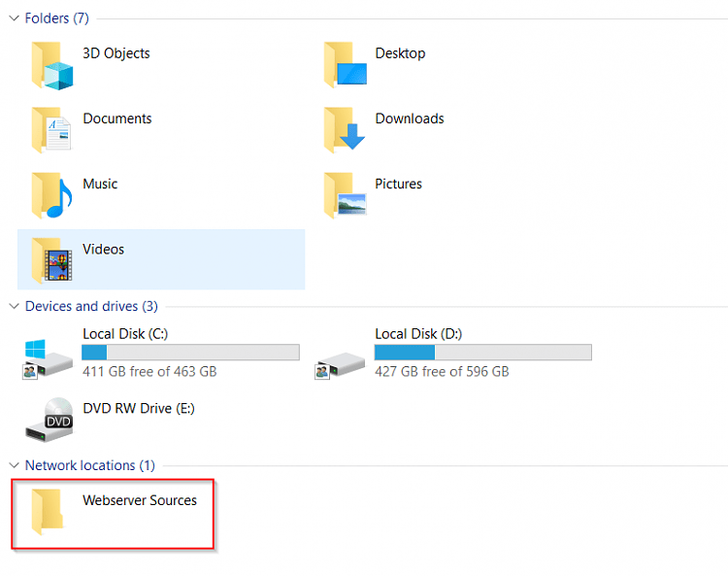The height and width of the screenshot is (576, 728).
Task: Click the Music label text
Action: pyautogui.click(x=100, y=184)
